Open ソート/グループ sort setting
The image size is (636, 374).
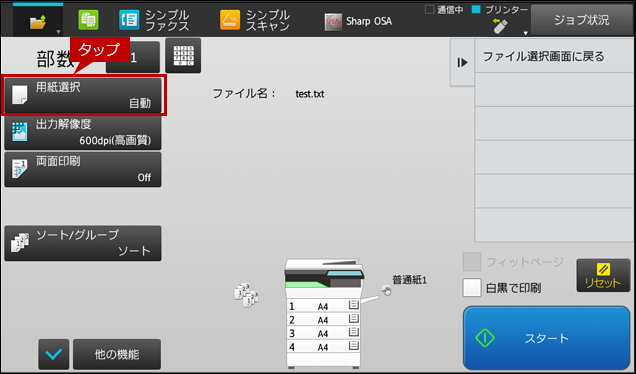coord(83,243)
